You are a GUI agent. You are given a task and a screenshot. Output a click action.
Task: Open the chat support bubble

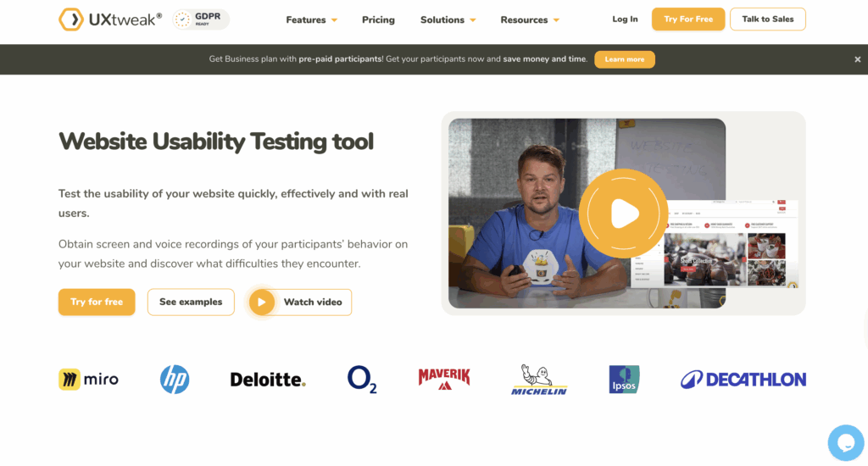tap(844, 442)
